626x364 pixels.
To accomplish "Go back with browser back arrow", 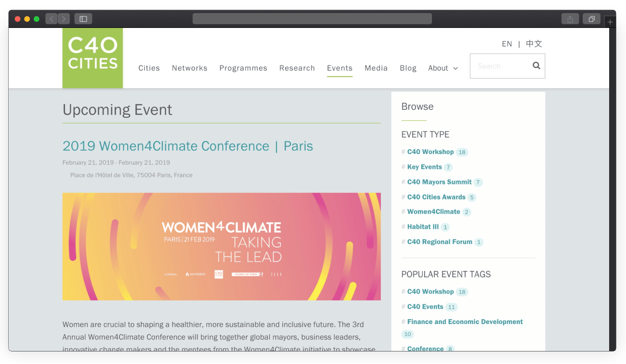I will 52,19.
